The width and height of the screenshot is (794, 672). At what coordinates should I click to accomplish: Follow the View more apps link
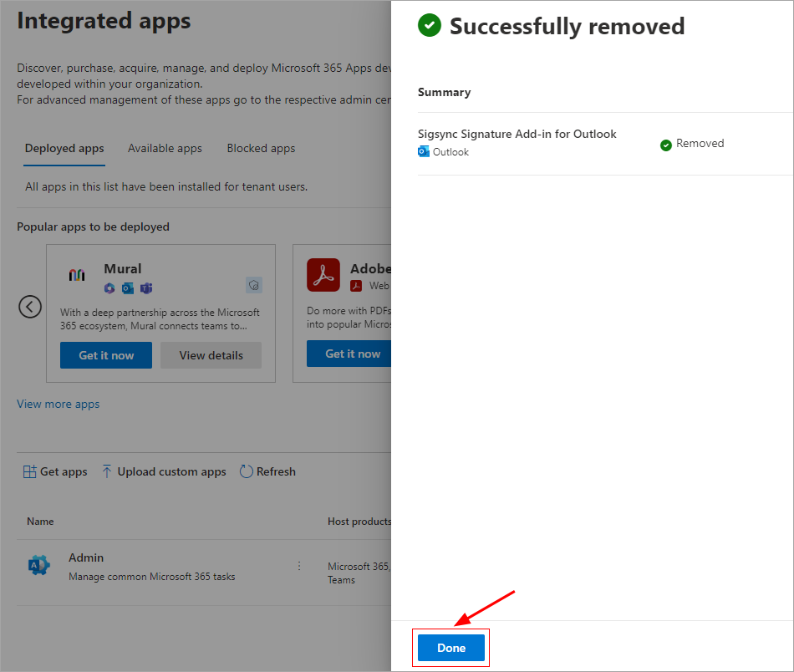tap(59, 404)
